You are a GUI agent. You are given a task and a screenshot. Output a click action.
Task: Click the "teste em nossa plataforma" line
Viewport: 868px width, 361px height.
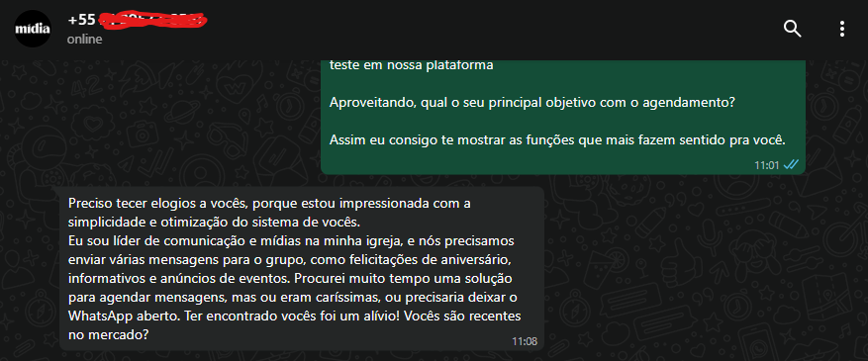pos(412,65)
